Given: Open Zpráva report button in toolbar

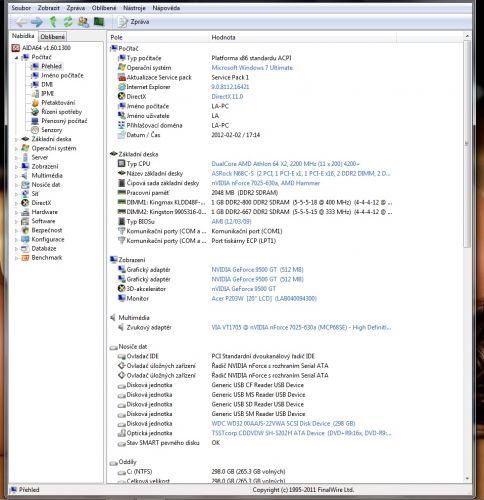Looking at the screenshot, I should [134, 22].
